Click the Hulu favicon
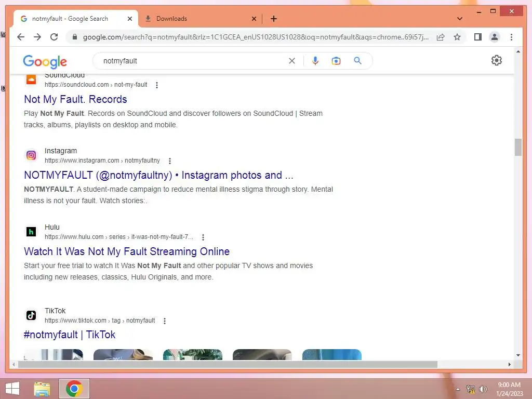 click(31, 232)
